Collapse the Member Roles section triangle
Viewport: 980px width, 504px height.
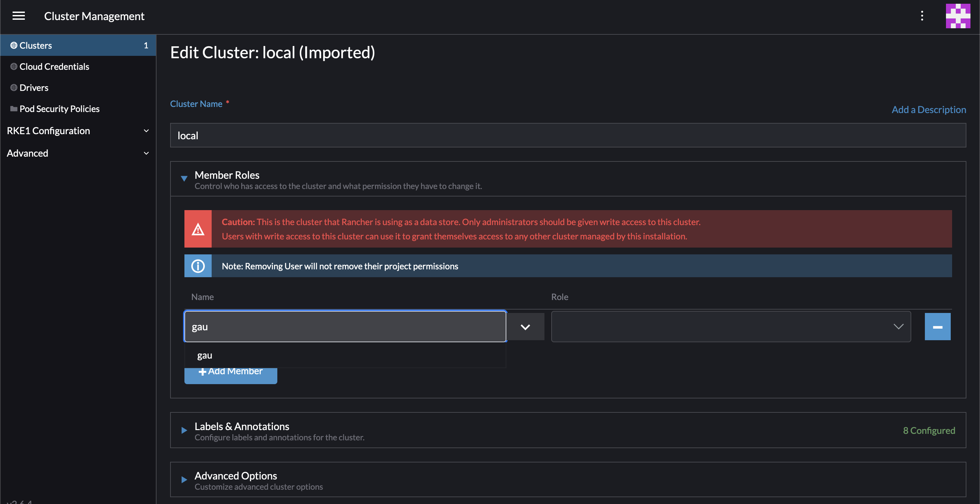point(184,179)
